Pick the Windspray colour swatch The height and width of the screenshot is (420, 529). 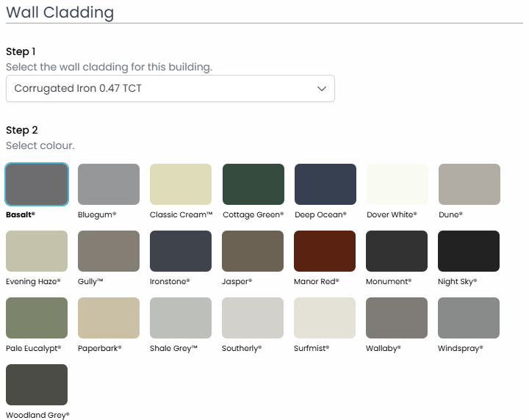click(469, 318)
